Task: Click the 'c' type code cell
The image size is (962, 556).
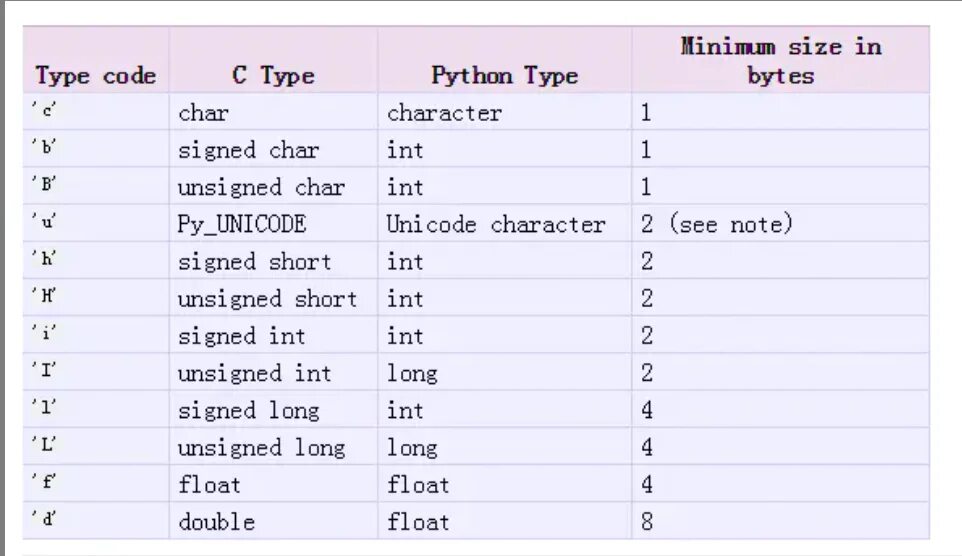Action: (96, 112)
